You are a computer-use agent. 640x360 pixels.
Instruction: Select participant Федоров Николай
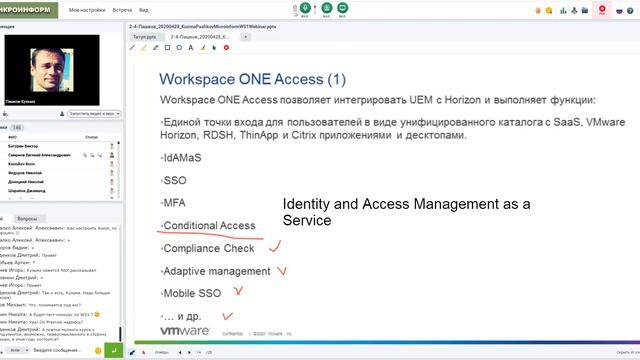tap(25, 173)
